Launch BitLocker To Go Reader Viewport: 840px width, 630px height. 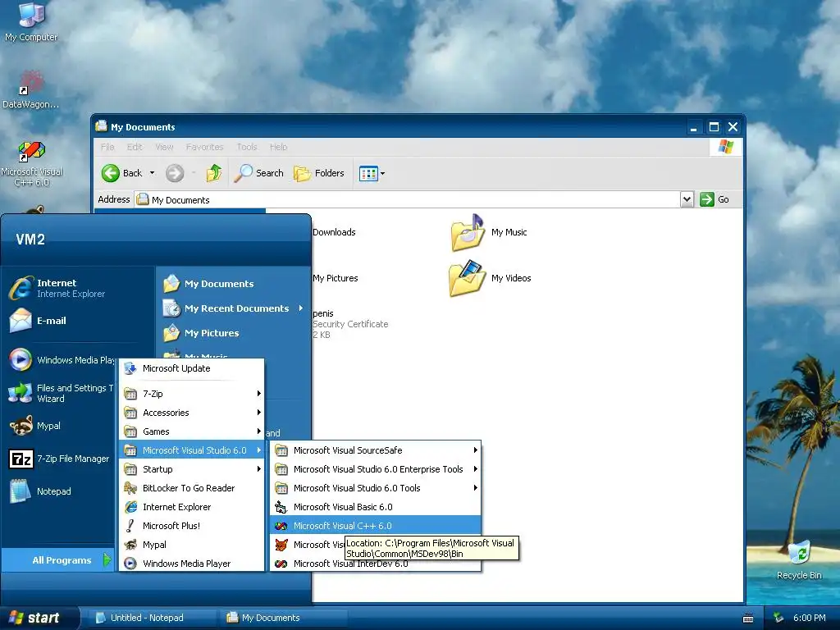click(x=192, y=488)
